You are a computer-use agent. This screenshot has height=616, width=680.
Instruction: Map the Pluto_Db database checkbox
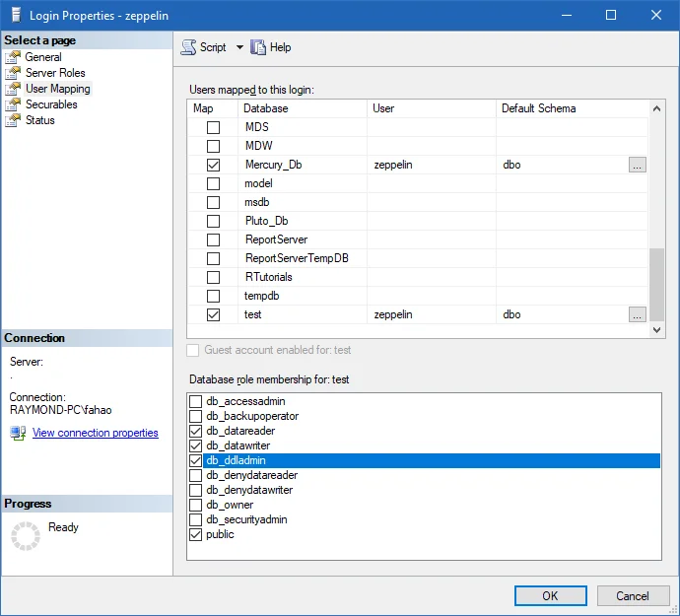tap(213, 221)
